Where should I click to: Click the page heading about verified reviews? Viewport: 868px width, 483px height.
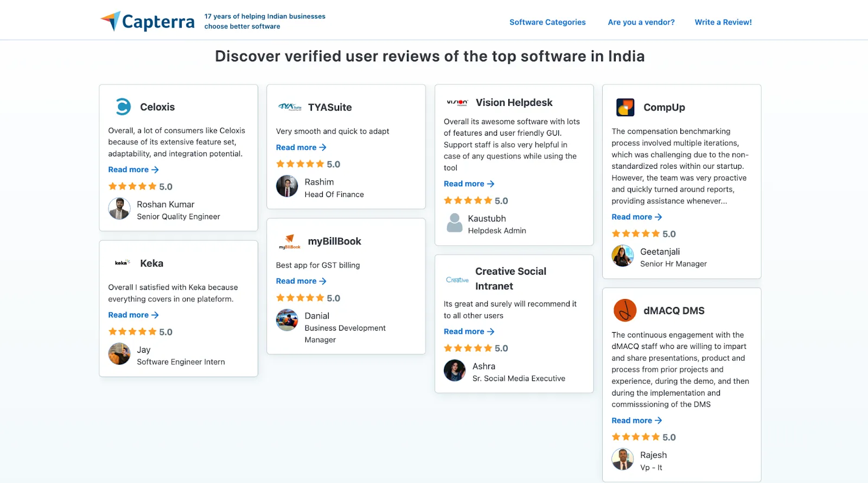tap(430, 56)
